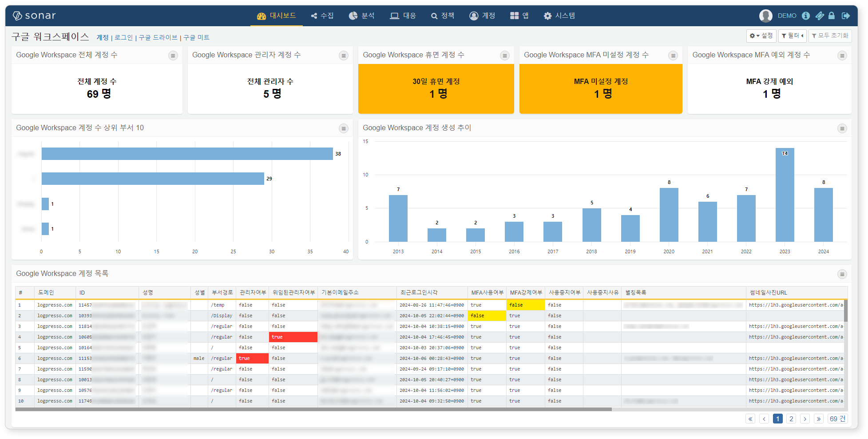Click the table horizontal scrollbar
The height and width of the screenshot is (439, 868).
click(313, 409)
